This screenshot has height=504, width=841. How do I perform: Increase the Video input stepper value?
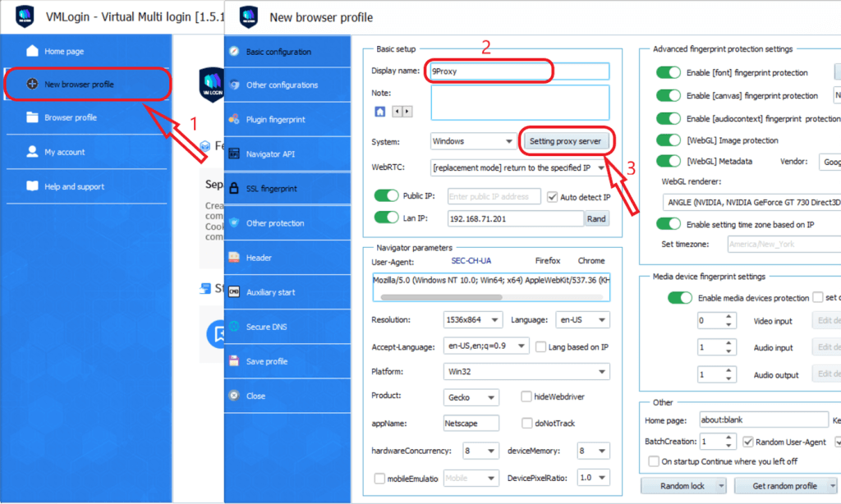point(728,317)
